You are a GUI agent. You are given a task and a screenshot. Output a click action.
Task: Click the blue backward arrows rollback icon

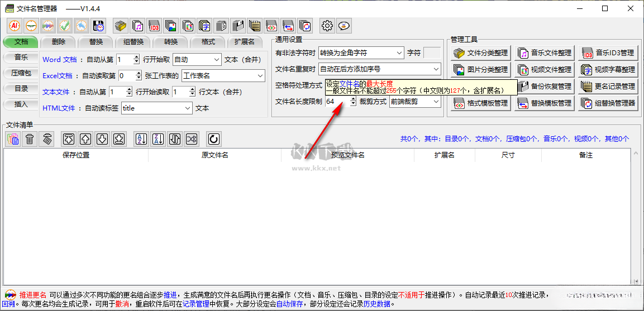point(82,26)
